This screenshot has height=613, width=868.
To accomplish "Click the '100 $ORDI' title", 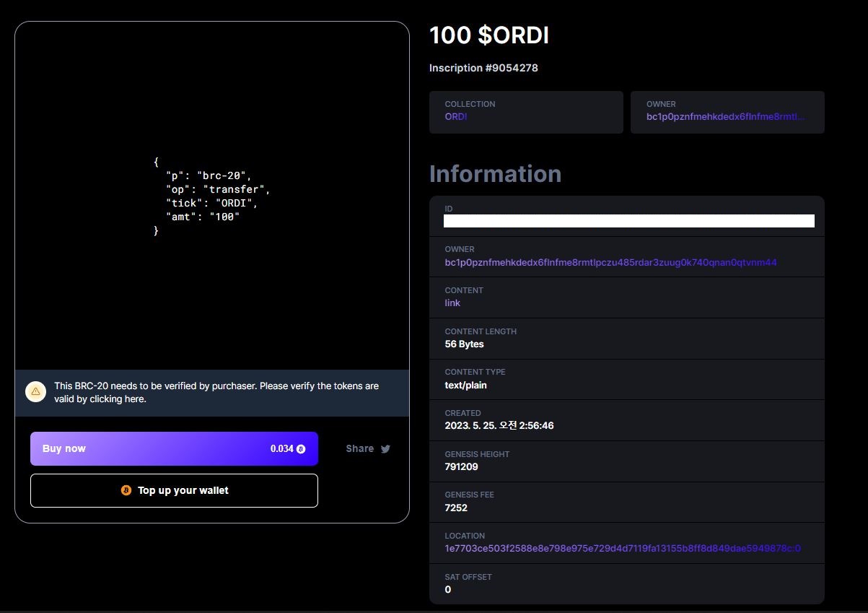I will click(x=489, y=35).
